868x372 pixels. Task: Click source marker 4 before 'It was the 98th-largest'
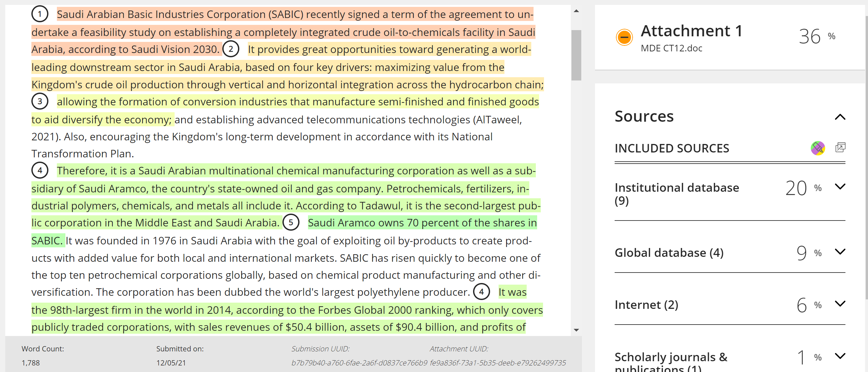click(482, 292)
